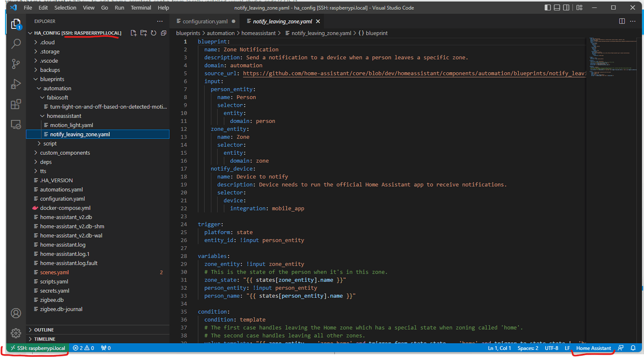Open the Source Control view
This screenshot has height=357, width=644.
tap(15, 63)
